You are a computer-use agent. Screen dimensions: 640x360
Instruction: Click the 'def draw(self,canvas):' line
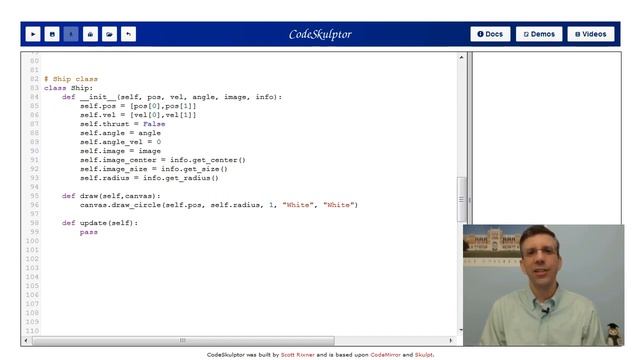click(111, 196)
